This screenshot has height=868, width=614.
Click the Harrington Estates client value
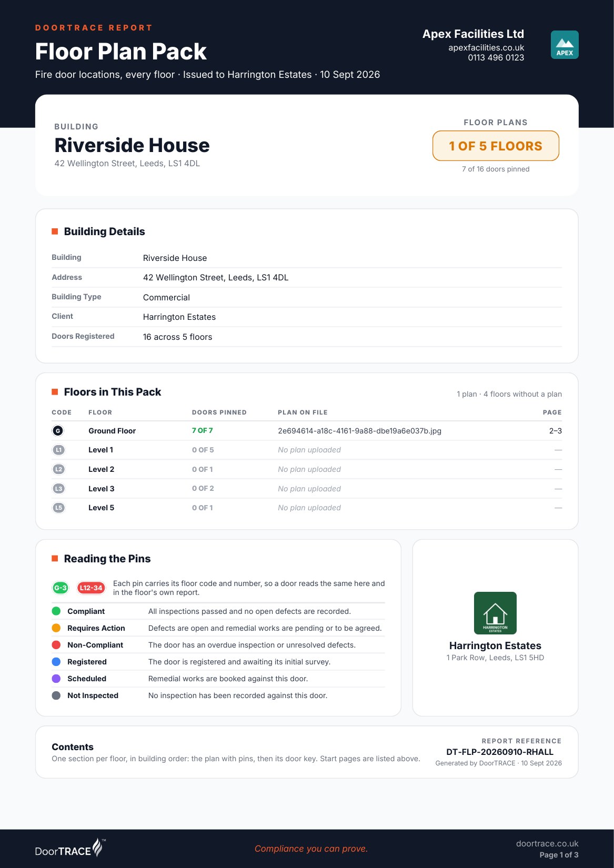179,317
